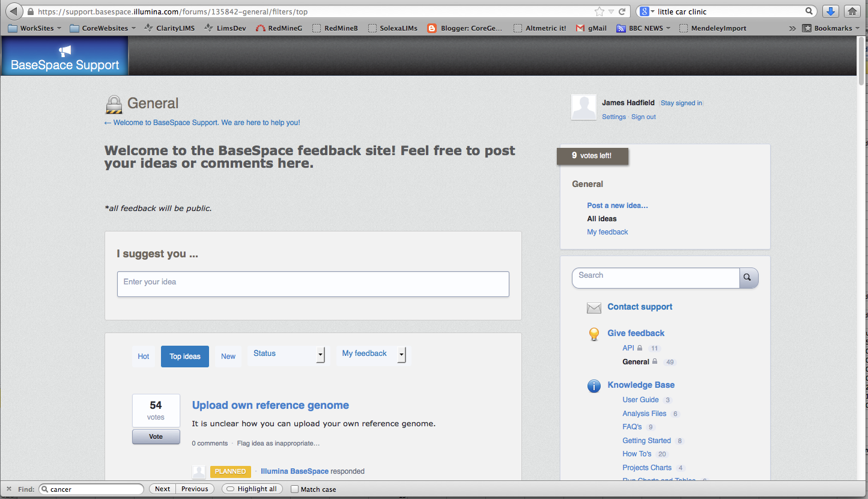Go to the browser home icon
The height and width of the screenshot is (499, 868).
[x=851, y=11]
